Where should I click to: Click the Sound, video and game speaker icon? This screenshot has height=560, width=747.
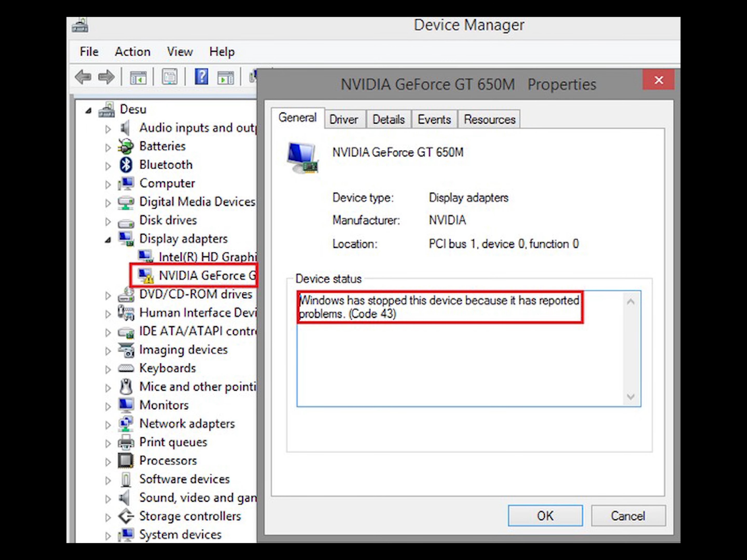(x=125, y=498)
